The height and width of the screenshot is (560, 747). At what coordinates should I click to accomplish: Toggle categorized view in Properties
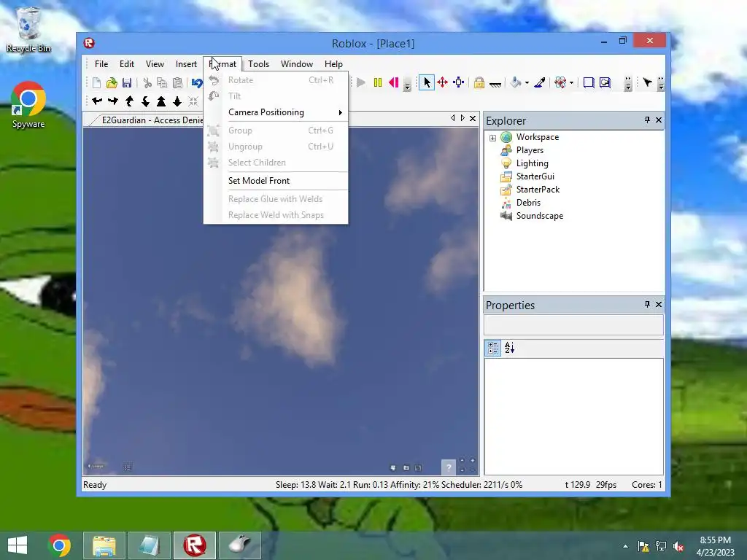[x=492, y=348]
